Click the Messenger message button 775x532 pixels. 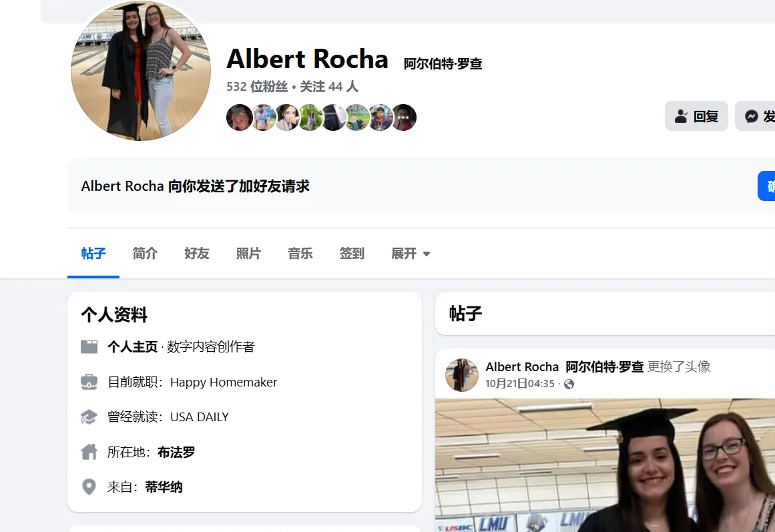tap(755, 116)
